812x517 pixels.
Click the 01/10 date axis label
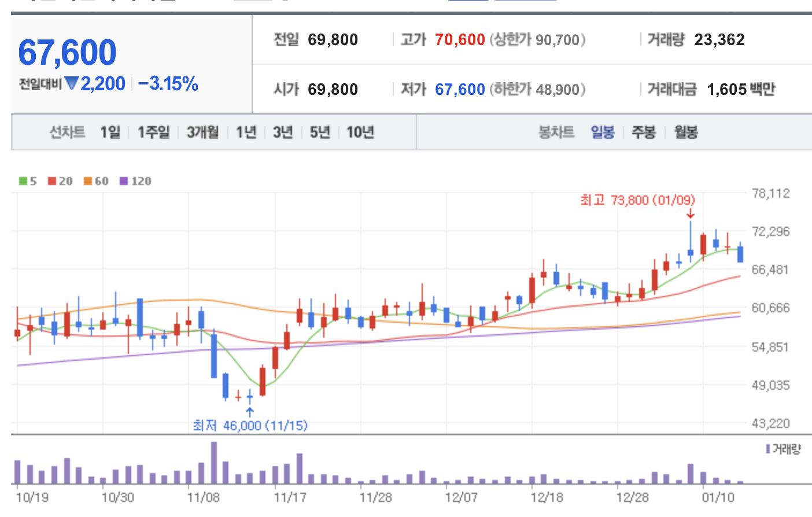pyautogui.click(x=718, y=497)
